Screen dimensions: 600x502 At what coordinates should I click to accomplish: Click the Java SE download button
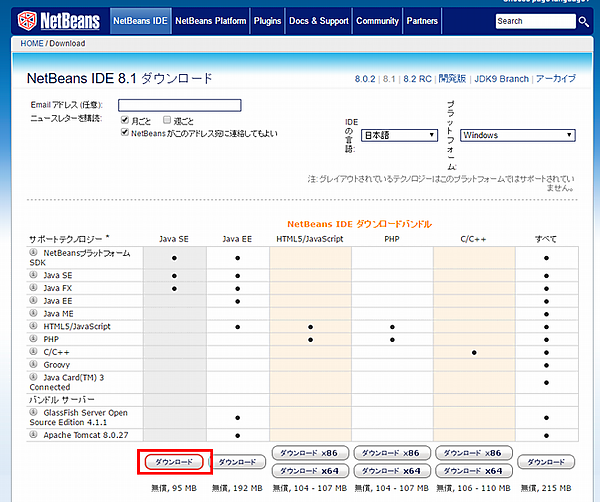point(175,462)
